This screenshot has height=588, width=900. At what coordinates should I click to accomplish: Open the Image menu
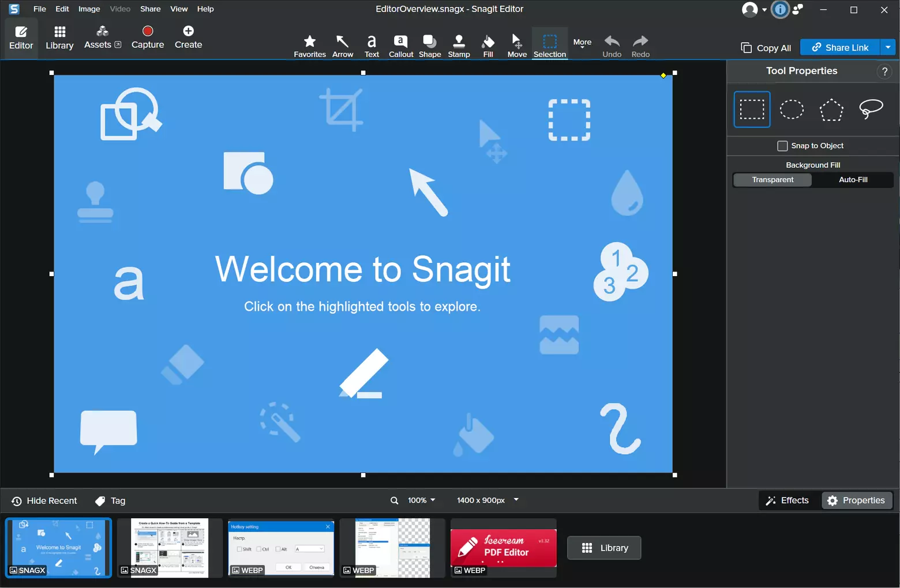point(89,9)
